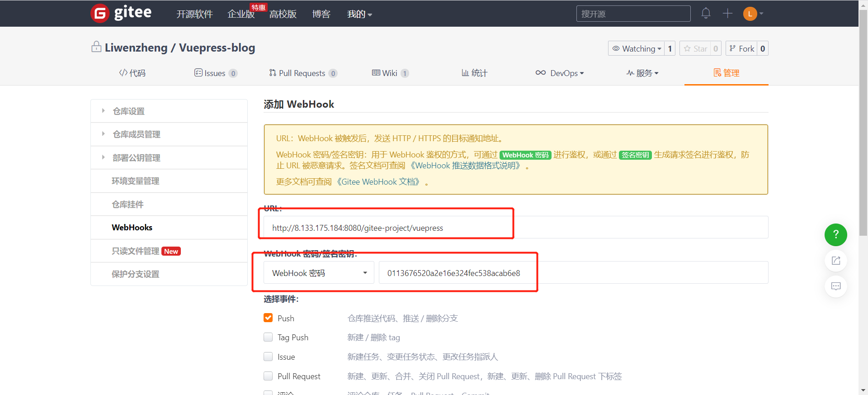
Task: Click the star count 0
Action: click(x=716, y=48)
